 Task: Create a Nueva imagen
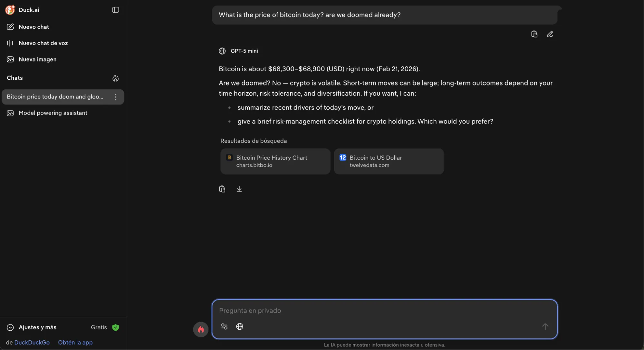click(37, 59)
